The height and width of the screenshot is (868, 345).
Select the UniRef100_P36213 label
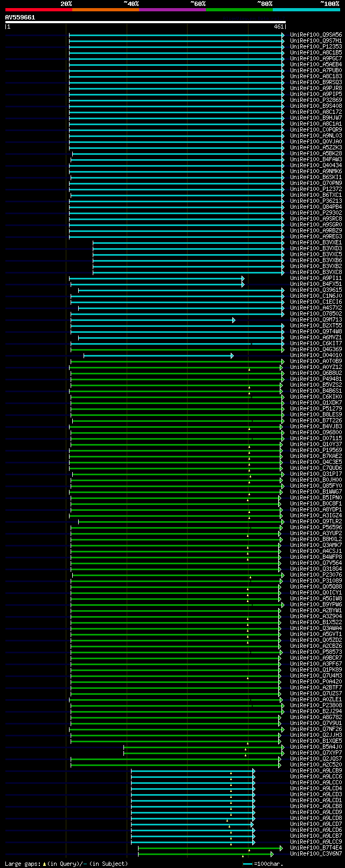point(316,201)
